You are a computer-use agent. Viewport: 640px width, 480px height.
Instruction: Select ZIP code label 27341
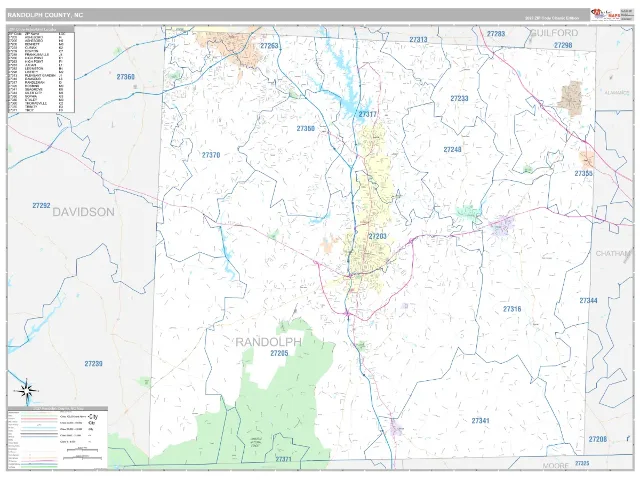coord(480,421)
